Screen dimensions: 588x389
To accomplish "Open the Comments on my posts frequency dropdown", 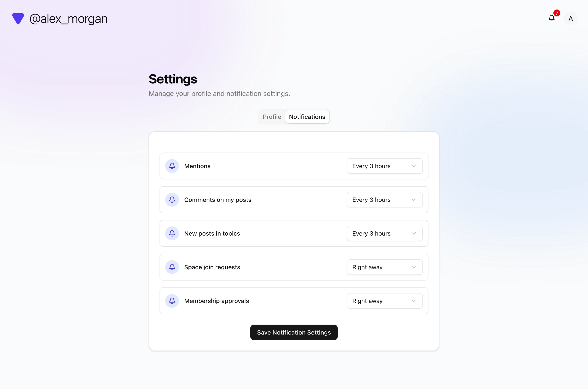I will (385, 200).
